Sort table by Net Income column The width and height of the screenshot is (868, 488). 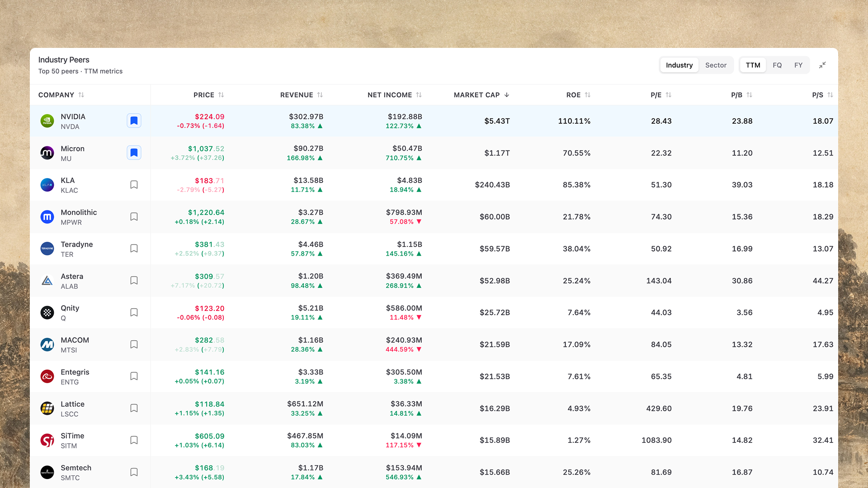click(x=395, y=95)
